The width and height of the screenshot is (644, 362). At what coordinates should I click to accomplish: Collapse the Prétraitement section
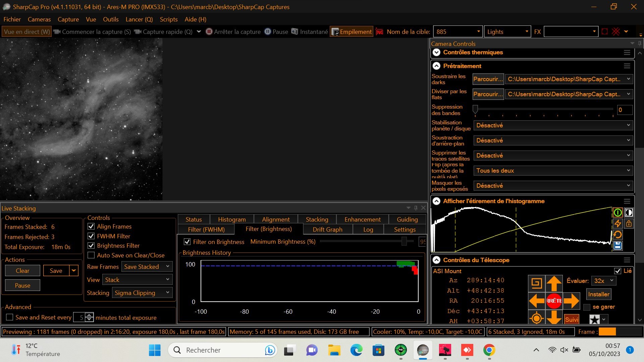click(x=436, y=66)
